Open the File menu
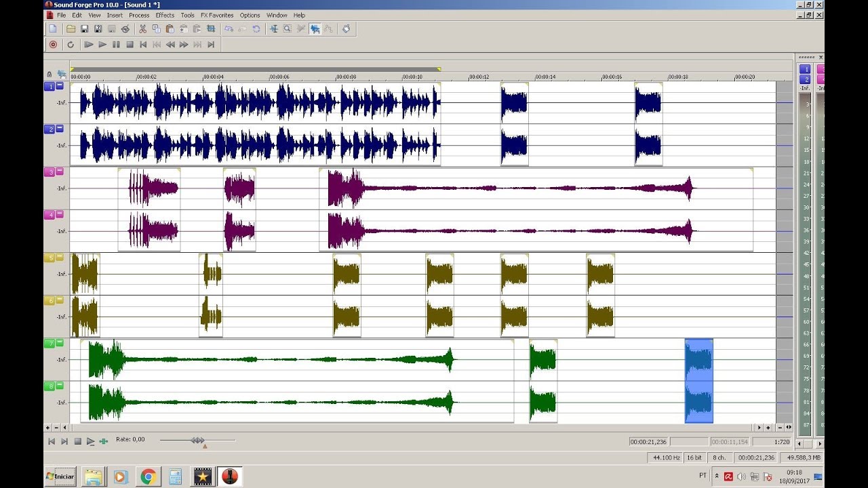The image size is (868, 488). tap(62, 15)
